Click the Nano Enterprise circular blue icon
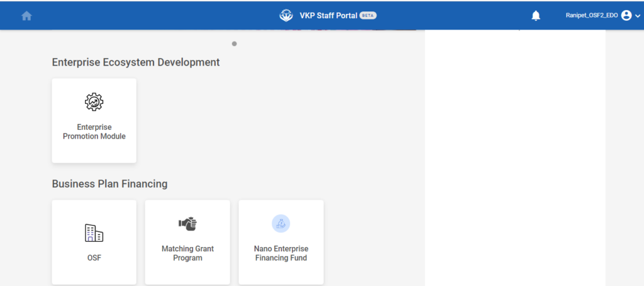This screenshot has height=286, width=644. point(280,224)
